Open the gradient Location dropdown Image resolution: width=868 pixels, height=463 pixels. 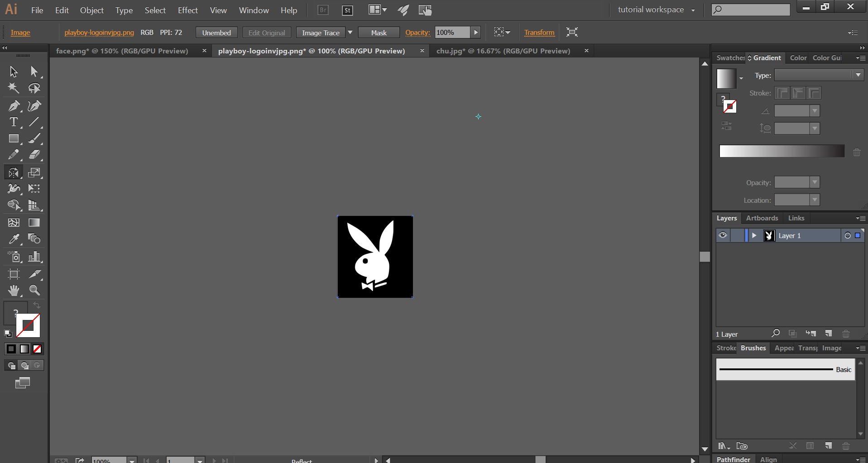point(815,200)
